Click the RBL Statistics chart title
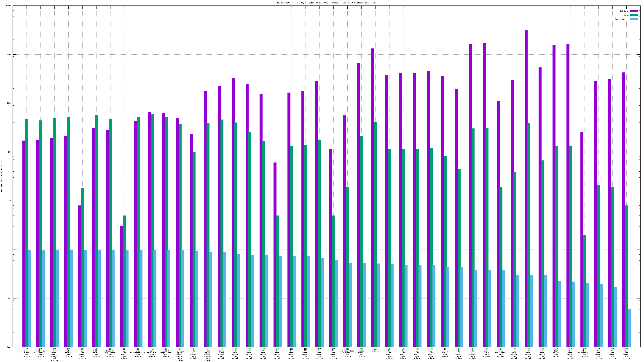This screenshot has height=362, width=644. tap(326, 3)
